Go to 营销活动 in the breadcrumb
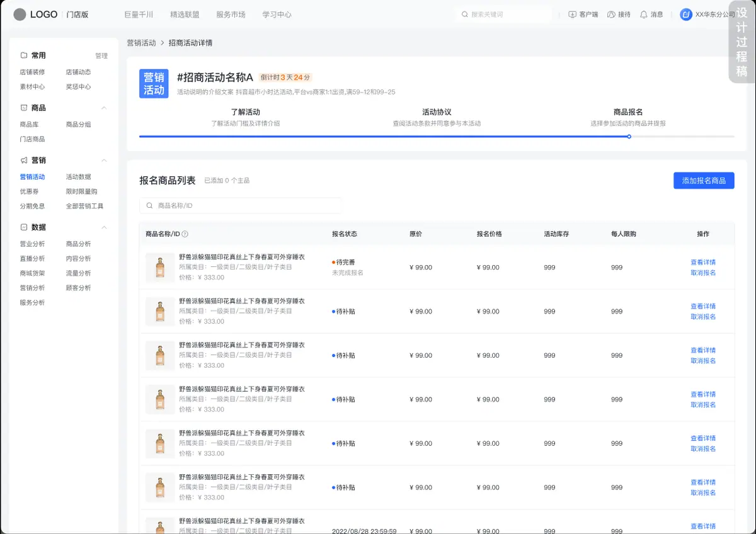The width and height of the screenshot is (756, 534). (x=141, y=43)
